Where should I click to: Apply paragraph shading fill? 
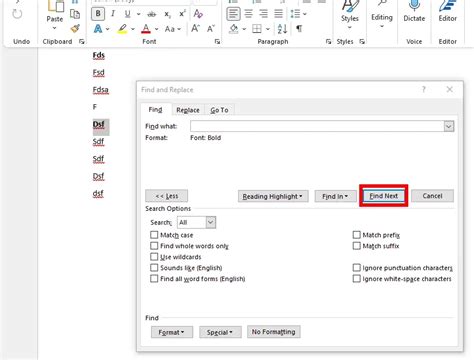tap(234, 29)
